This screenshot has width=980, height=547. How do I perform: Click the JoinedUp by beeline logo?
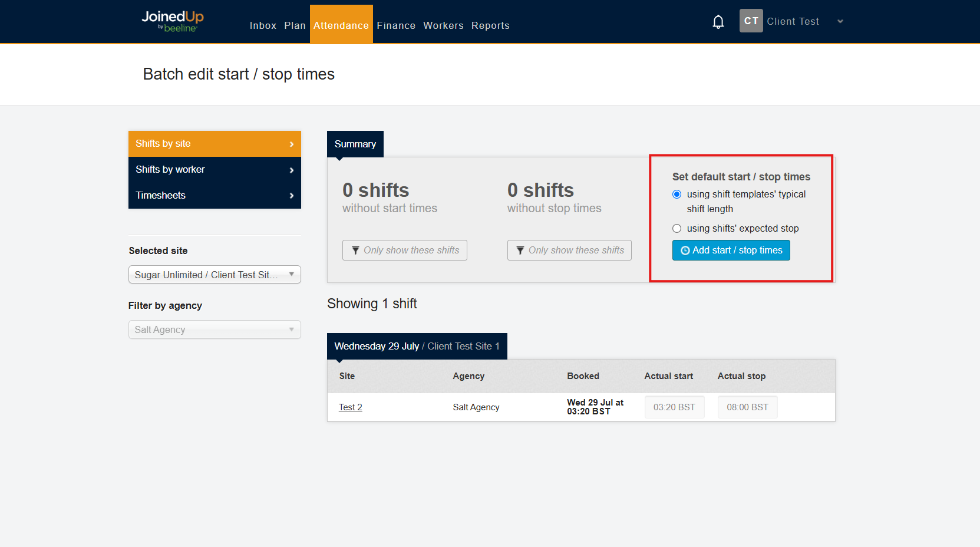(173, 21)
